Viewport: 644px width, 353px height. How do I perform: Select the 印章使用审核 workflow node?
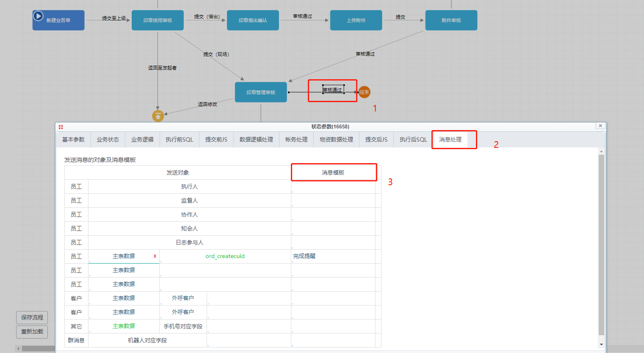coord(158,20)
